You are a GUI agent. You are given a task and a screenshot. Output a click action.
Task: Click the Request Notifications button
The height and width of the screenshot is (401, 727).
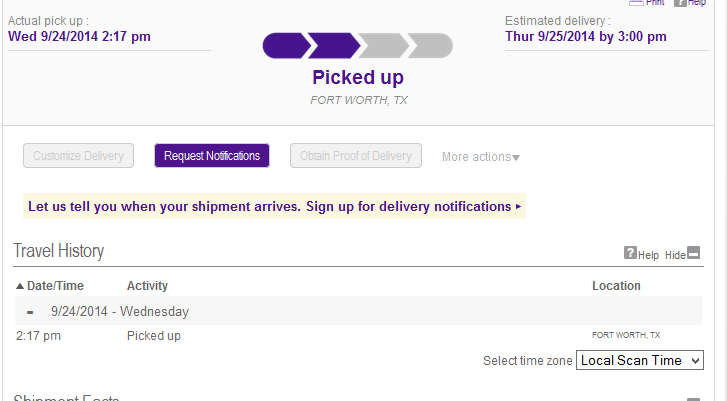tap(212, 156)
